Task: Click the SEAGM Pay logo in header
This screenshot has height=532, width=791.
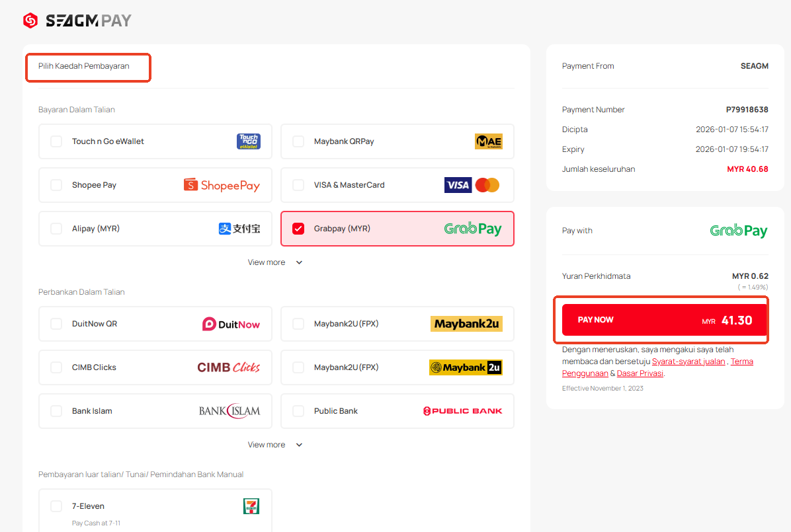Action: [77, 20]
